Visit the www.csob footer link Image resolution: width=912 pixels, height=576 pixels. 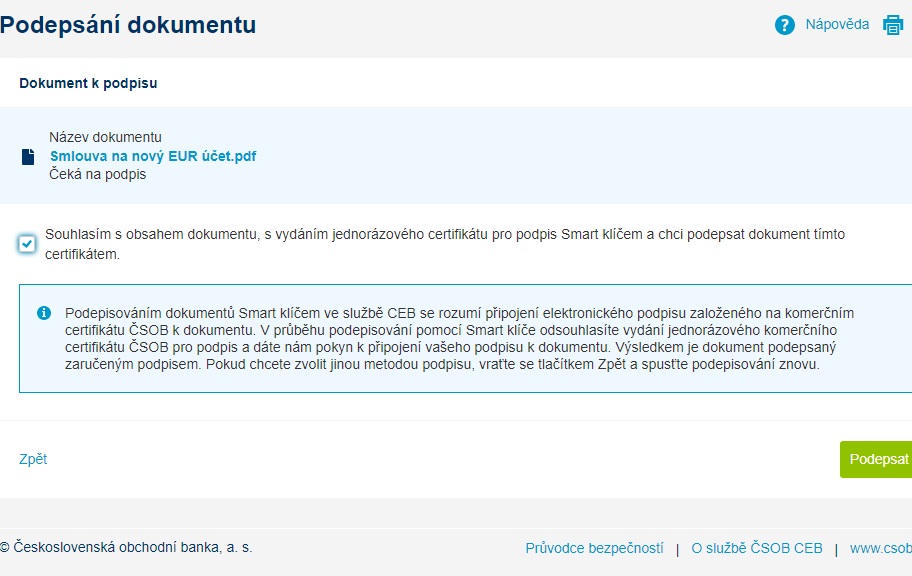(x=881, y=548)
